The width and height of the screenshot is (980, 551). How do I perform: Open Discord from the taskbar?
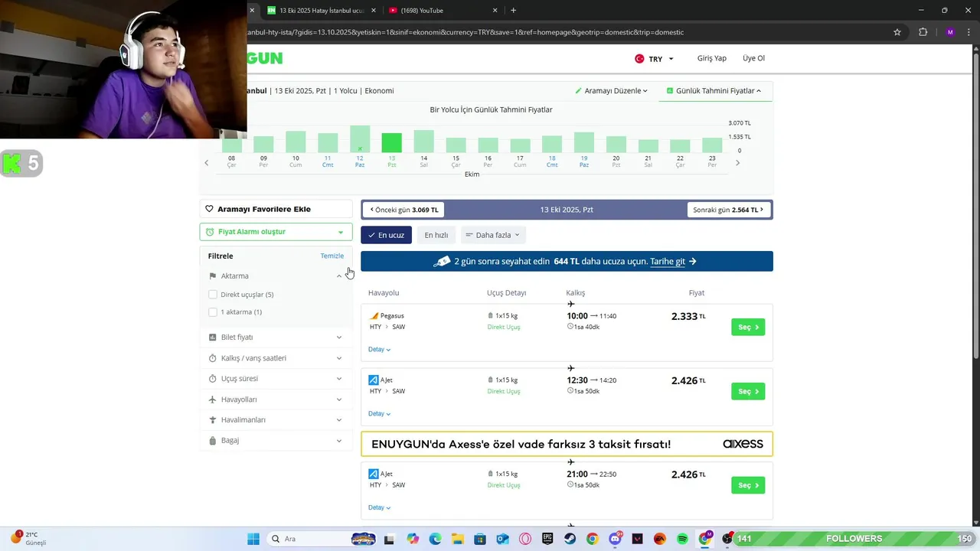615,539
